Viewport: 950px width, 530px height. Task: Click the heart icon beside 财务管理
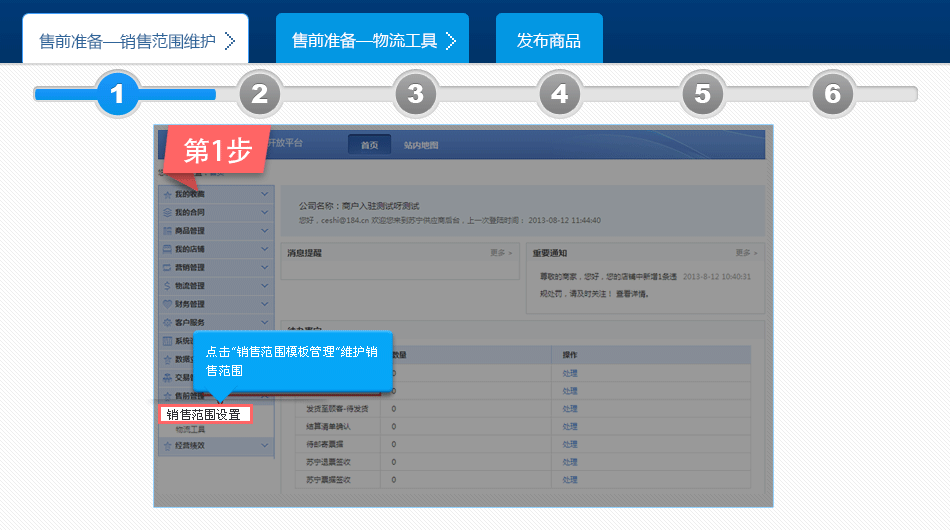(x=167, y=304)
